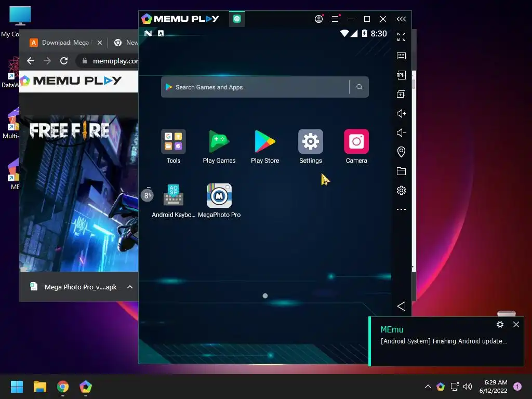Screen dimensions: 532x399
Task: Launch MegaPhoto Pro app
Action: [x=219, y=195]
